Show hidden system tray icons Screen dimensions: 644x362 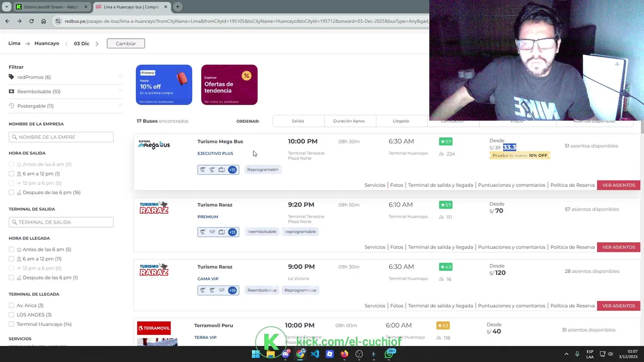pyautogui.click(x=566, y=354)
